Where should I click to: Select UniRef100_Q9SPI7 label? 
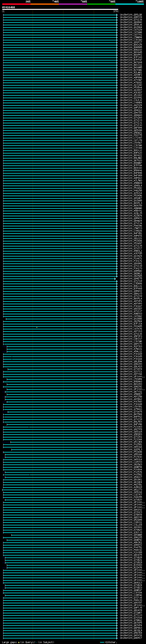click(131, 42)
